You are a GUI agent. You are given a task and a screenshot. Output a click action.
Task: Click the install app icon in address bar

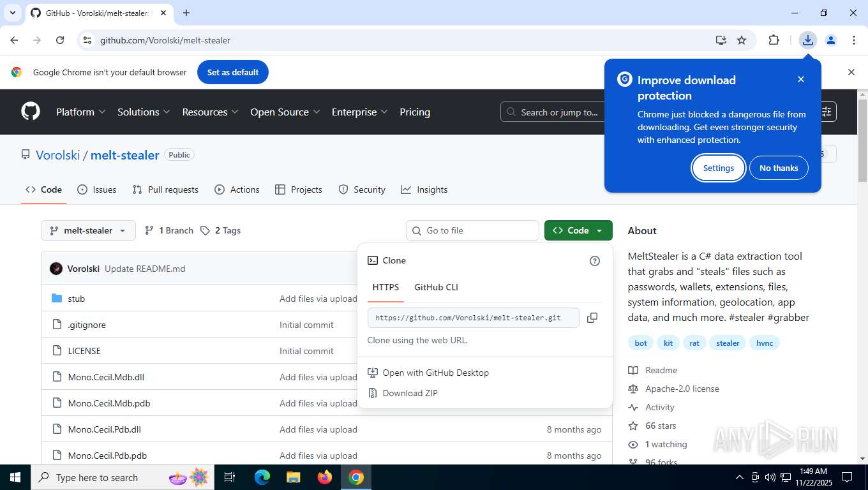point(721,40)
